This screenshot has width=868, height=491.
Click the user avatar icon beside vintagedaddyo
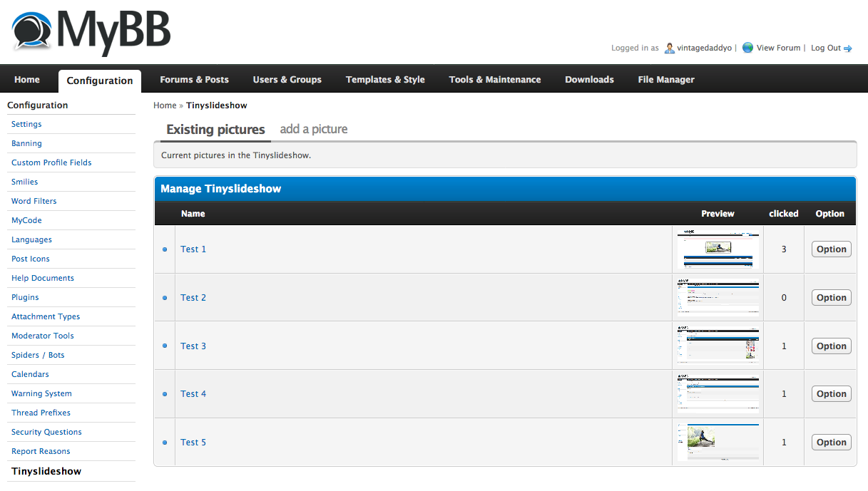669,48
